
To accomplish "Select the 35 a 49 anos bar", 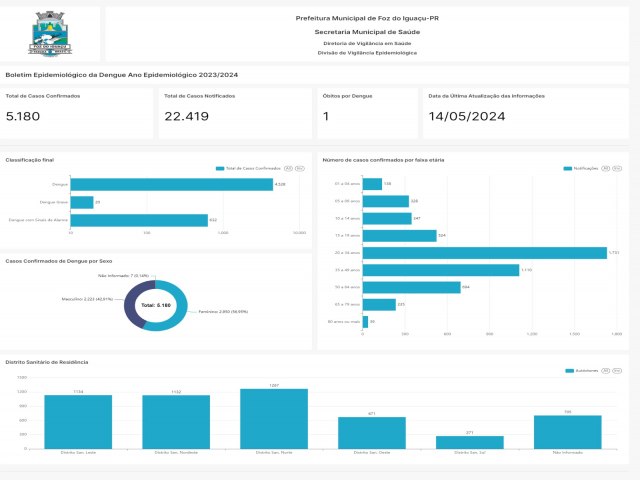I will coord(441,270).
